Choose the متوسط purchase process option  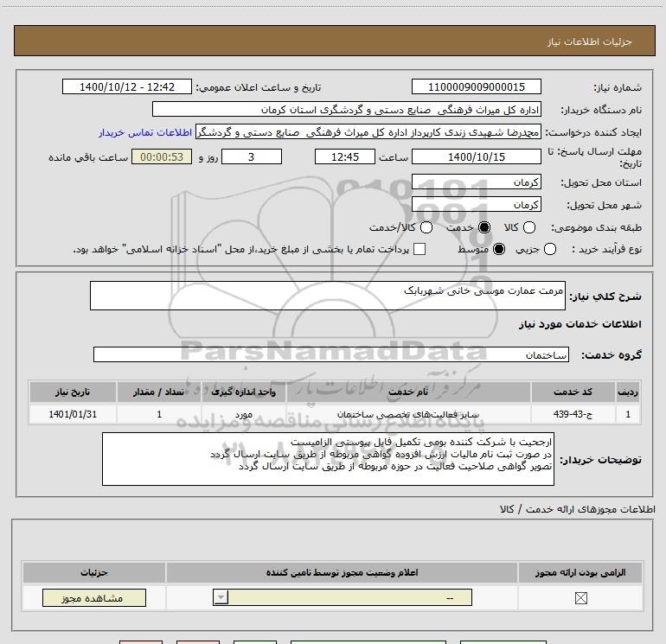click(499, 249)
